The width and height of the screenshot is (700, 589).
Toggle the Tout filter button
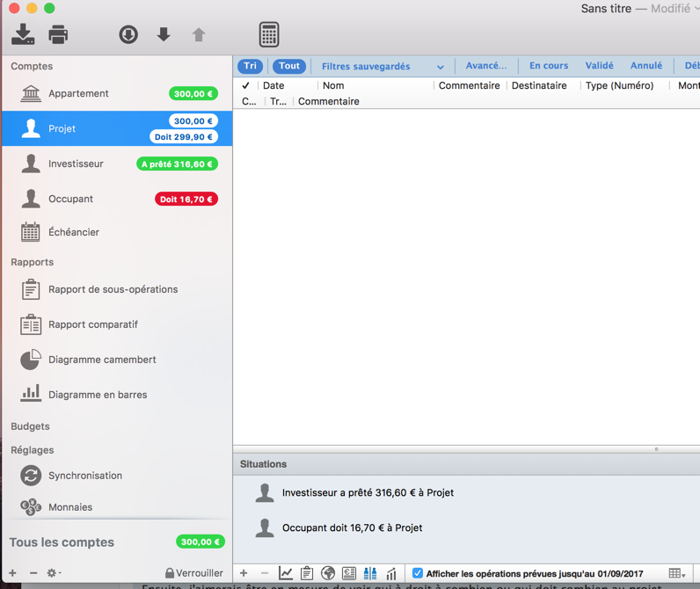[288, 66]
